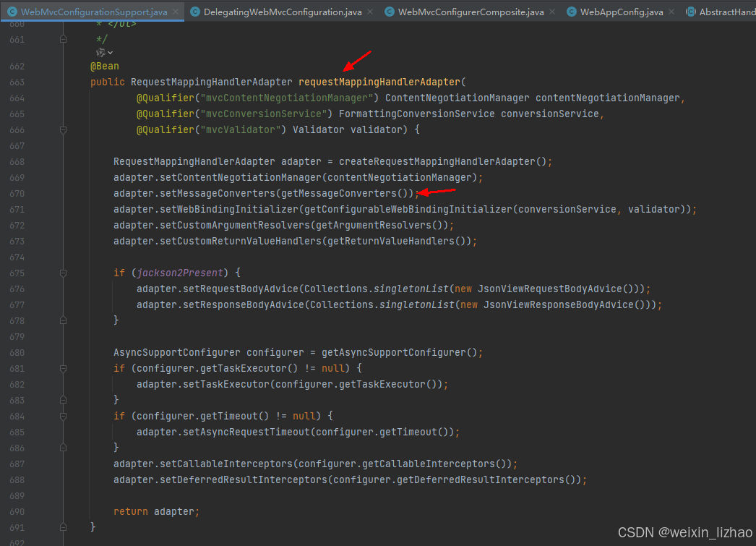Image resolution: width=756 pixels, height=546 pixels.
Task: Click line number 670 in gutter
Action: point(17,193)
